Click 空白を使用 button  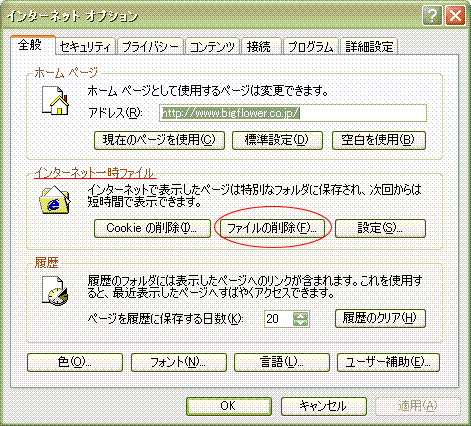(379, 140)
